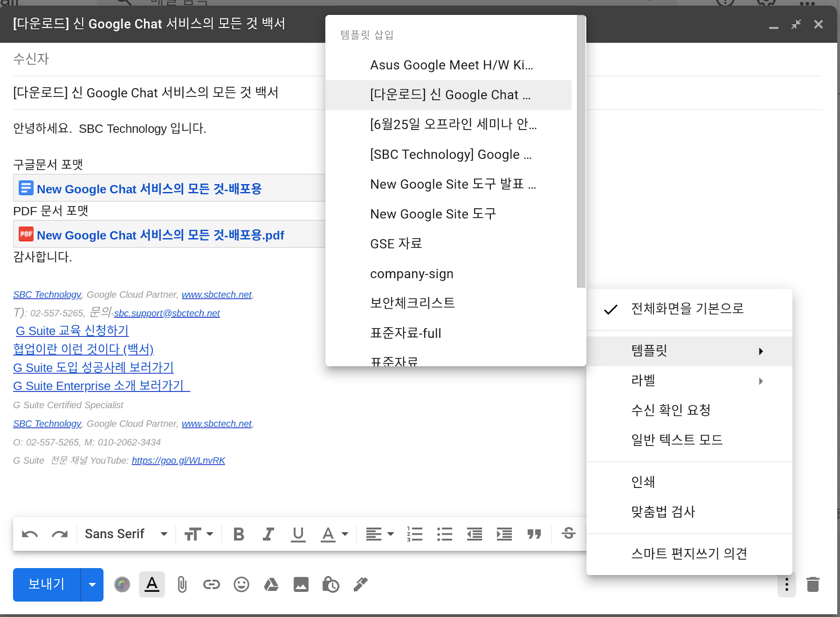This screenshot has height=617, width=840.
Task: Open the Sans Serif font dropdown
Action: pos(126,534)
